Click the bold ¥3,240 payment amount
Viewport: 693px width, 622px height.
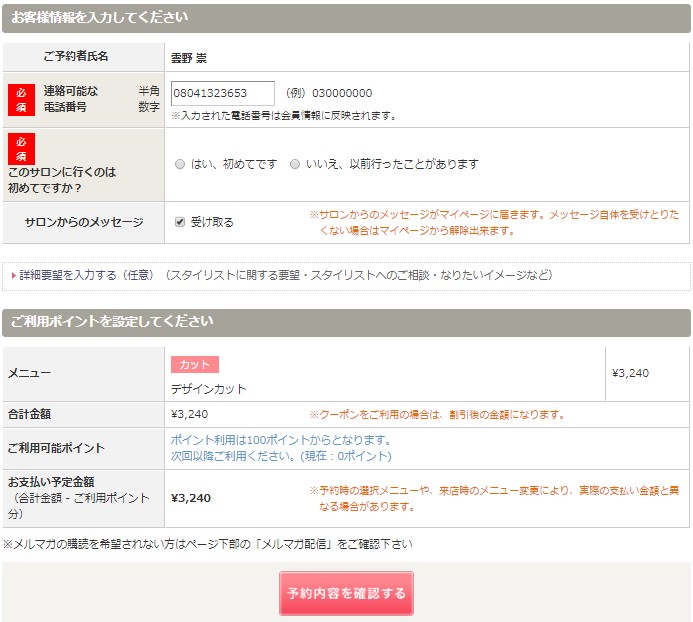point(191,498)
